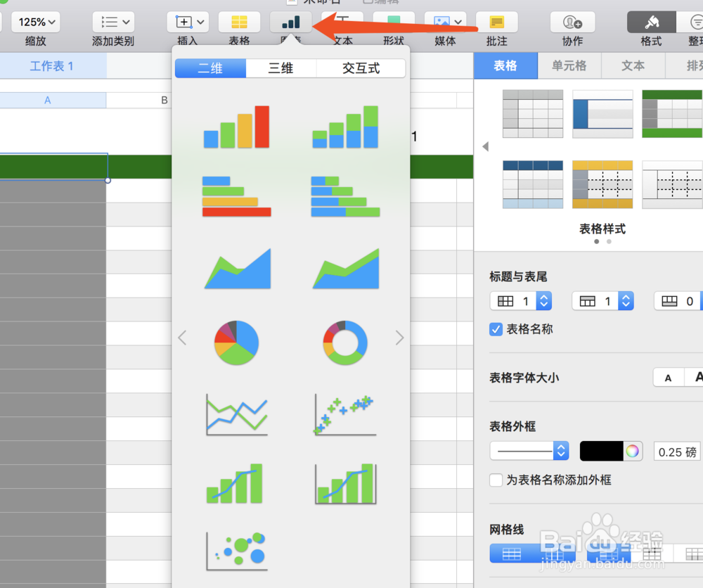Open the 125% zoom dropdown
Image resolution: width=703 pixels, height=588 pixels.
point(36,22)
